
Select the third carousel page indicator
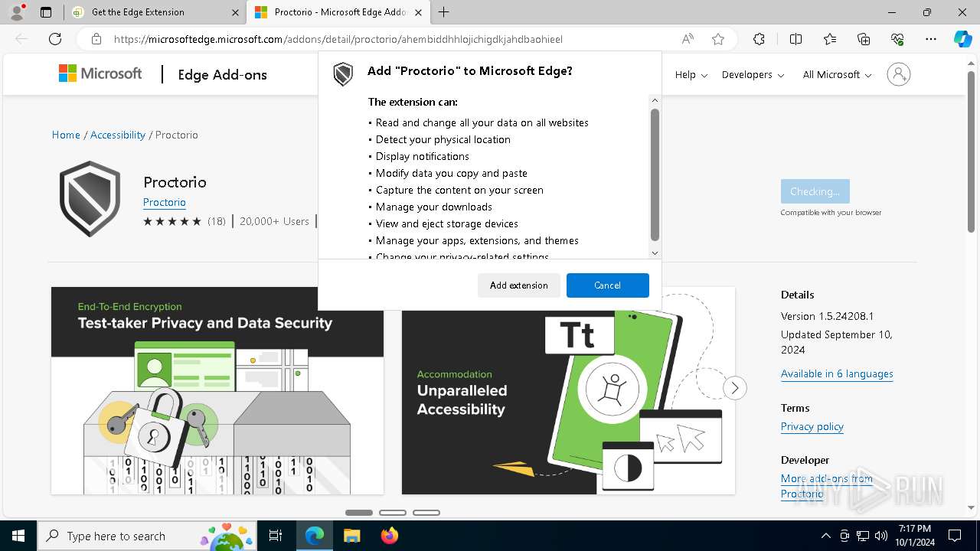(426, 513)
